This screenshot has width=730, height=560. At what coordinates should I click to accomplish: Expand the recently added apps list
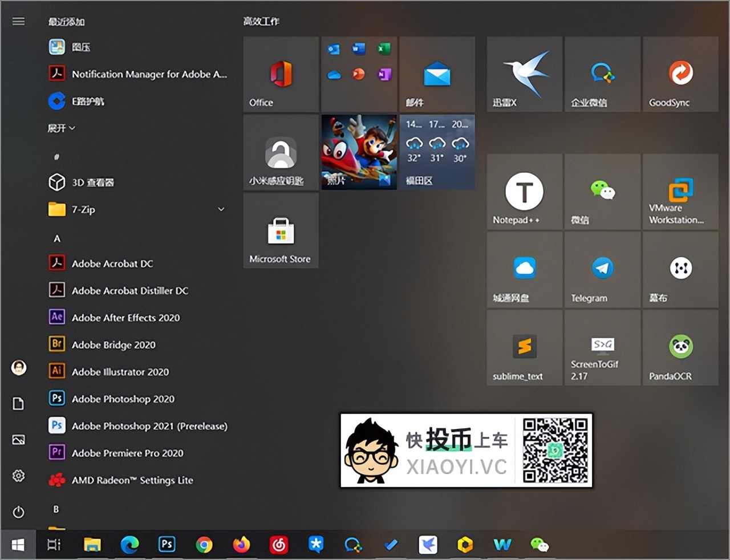61,128
